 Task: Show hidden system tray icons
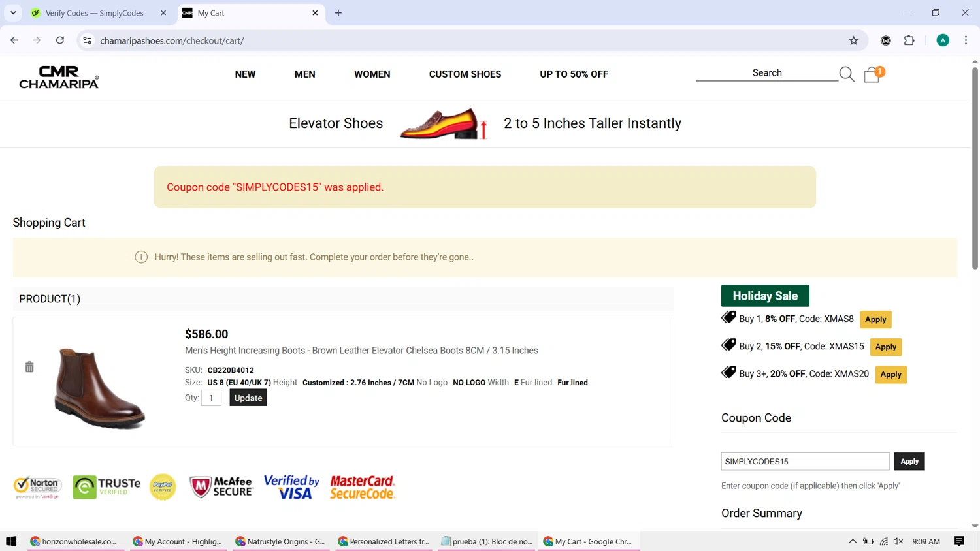(x=853, y=541)
